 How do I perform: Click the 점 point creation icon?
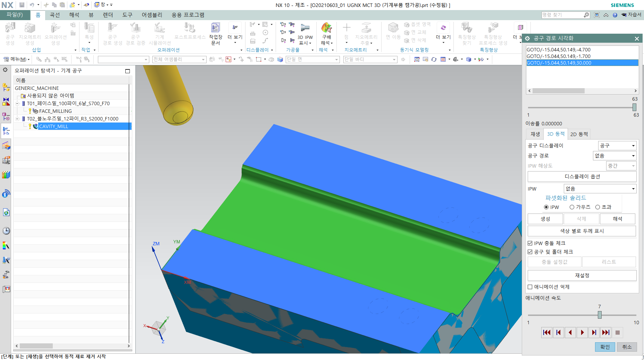coord(346,28)
